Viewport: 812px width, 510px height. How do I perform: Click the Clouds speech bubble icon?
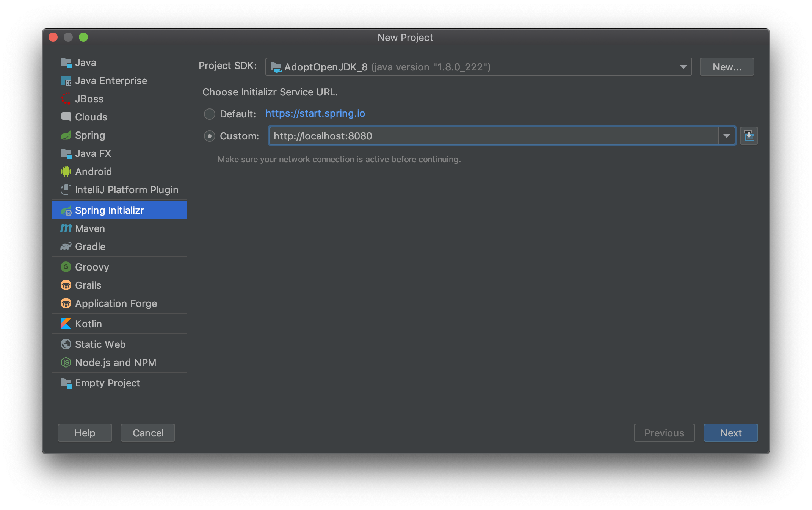coord(66,117)
